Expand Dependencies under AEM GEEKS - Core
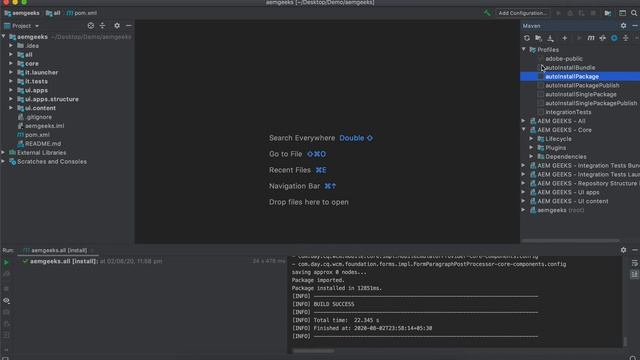 point(531,157)
